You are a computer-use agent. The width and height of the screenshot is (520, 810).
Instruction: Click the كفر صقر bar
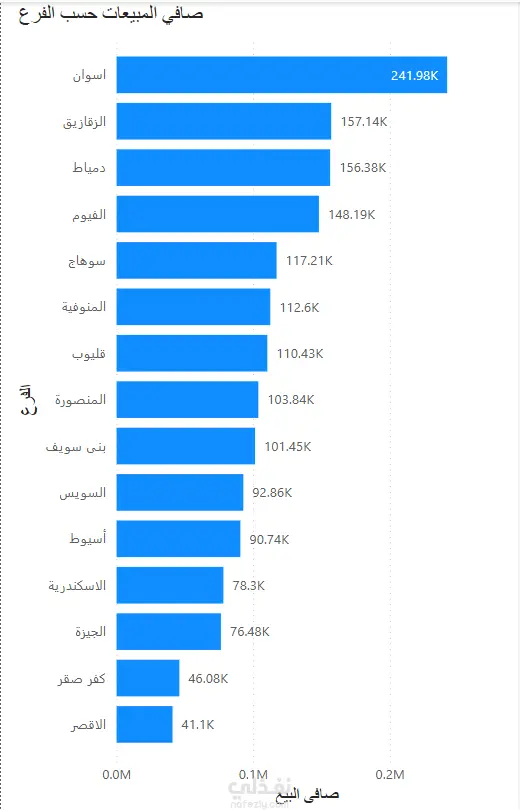coord(148,678)
